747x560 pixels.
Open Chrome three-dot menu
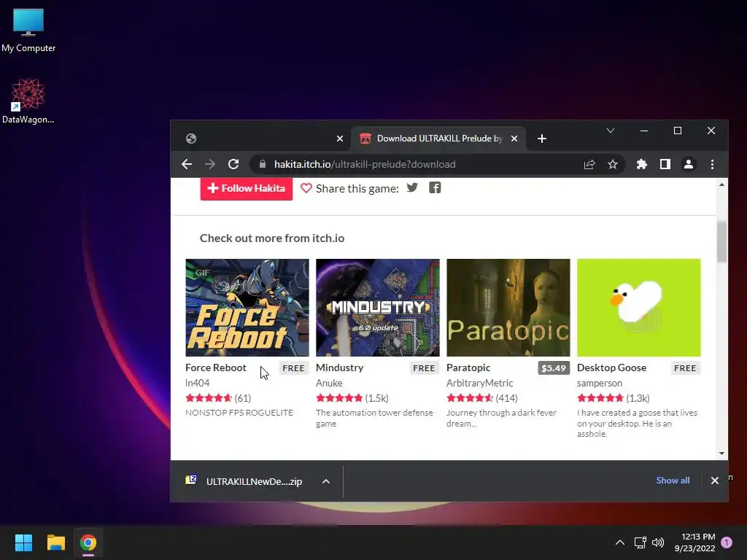[712, 164]
